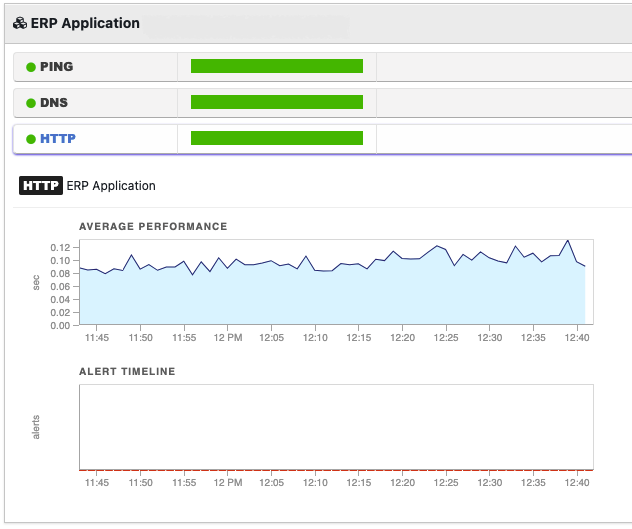Screen dimensions: 632x529
Task: Click the black HTTP badge label
Action: point(41,185)
